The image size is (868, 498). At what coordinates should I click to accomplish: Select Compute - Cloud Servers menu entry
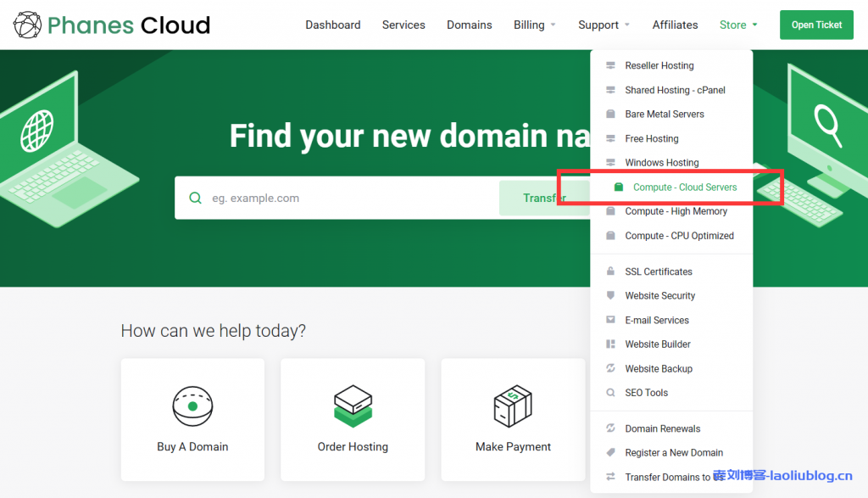point(684,187)
